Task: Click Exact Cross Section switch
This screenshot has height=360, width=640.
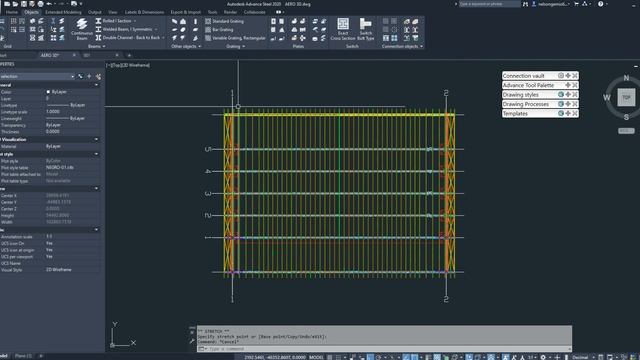Action: pyautogui.click(x=343, y=29)
